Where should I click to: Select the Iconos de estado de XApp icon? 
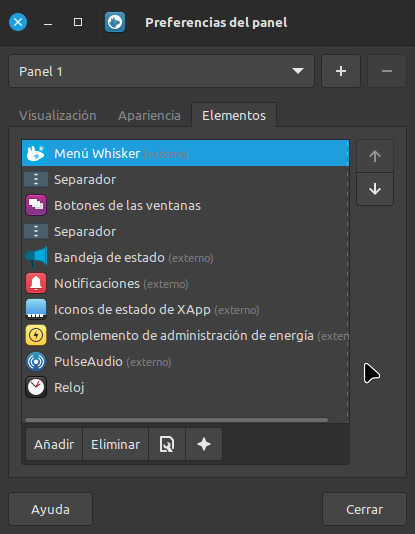tap(36, 309)
